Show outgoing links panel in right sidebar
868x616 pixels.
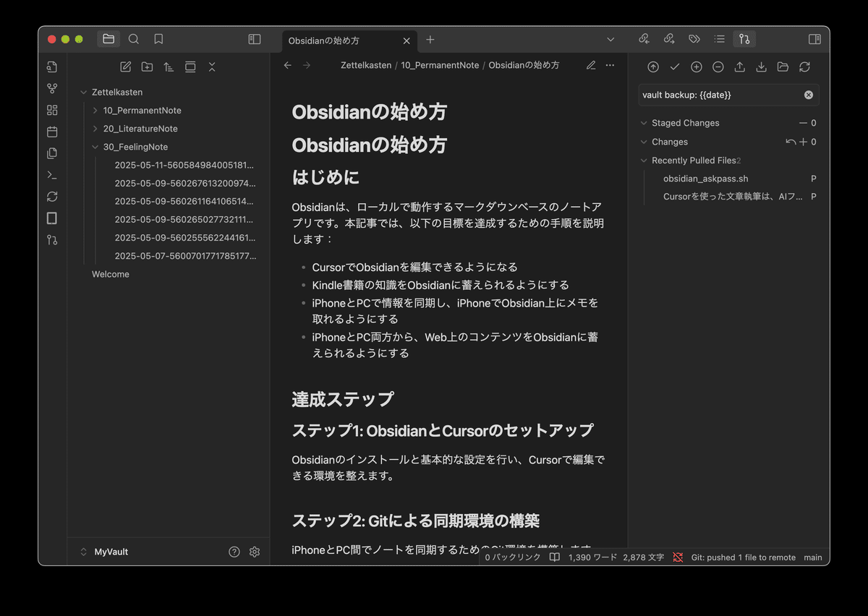pos(669,39)
